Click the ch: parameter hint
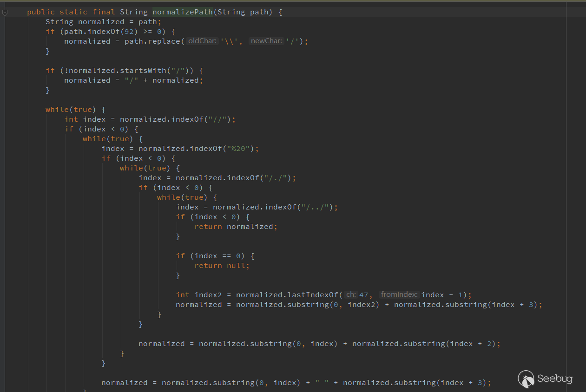 point(351,294)
